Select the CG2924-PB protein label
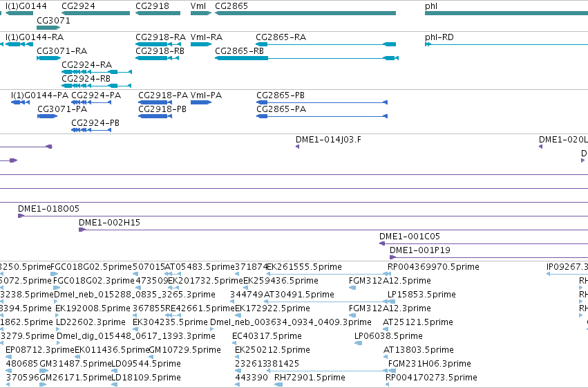Viewport: 588px width, 388px height. point(95,123)
